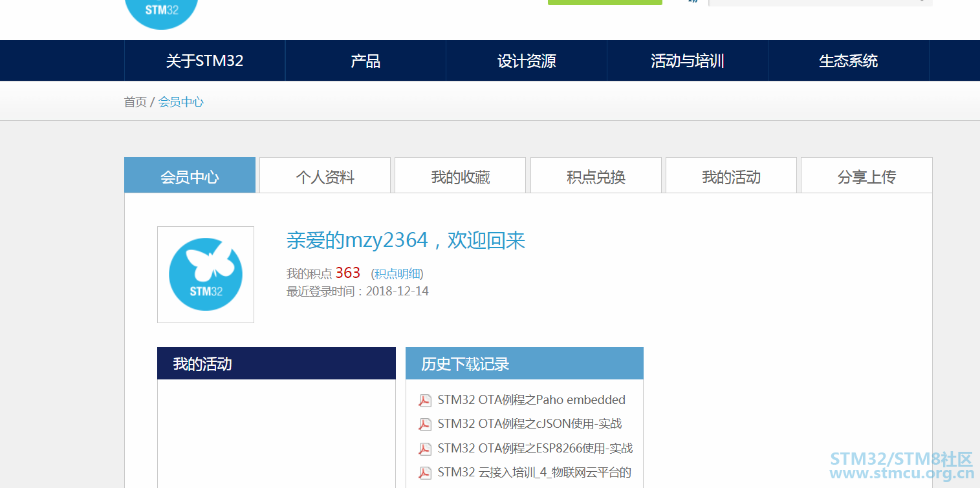The height and width of the screenshot is (488, 980).
Task: Click PDF icon beside Paho embedded entry
Action: pyautogui.click(x=424, y=400)
